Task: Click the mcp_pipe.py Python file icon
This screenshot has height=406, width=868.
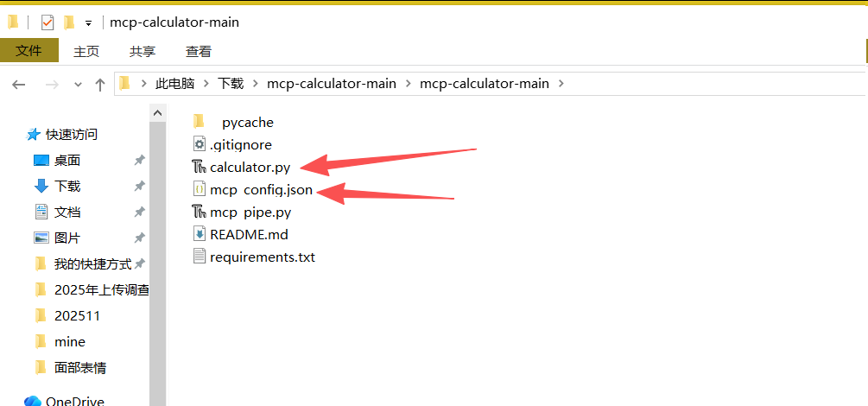Action: pyautogui.click(x=200, y=212)
